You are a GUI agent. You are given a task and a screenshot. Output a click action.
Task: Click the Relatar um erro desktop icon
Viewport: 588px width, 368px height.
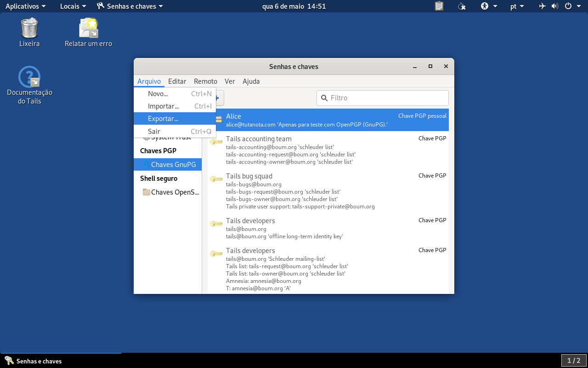click(88, 28)
